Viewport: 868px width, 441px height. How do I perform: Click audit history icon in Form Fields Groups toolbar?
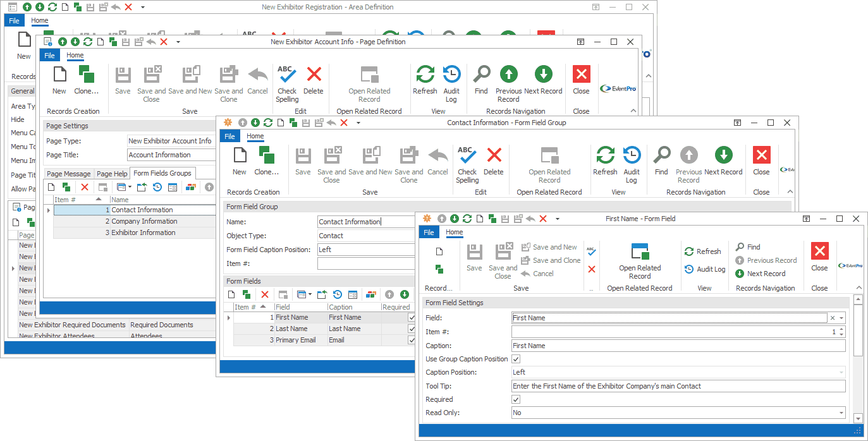[x=157, y=187]
